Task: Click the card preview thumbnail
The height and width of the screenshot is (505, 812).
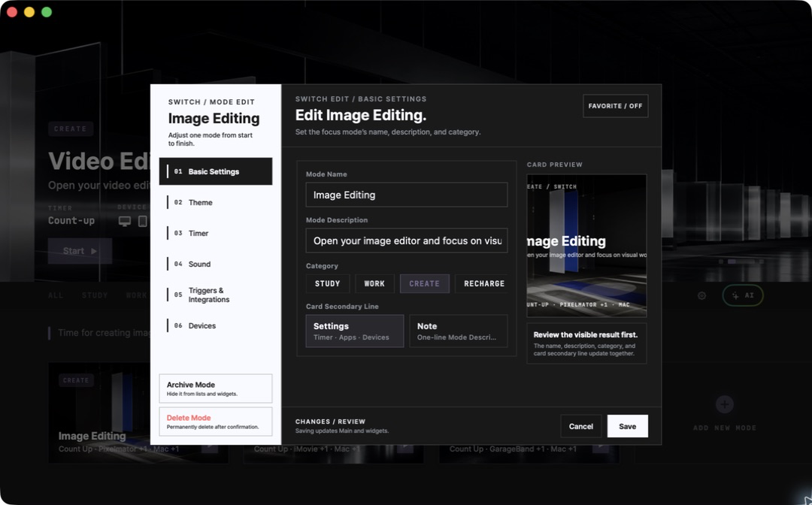Action: pyautogui.click(x=586, y=246)
